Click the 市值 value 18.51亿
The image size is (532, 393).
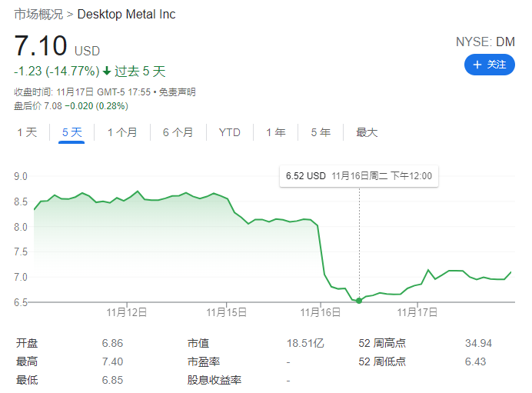[305, 343]
